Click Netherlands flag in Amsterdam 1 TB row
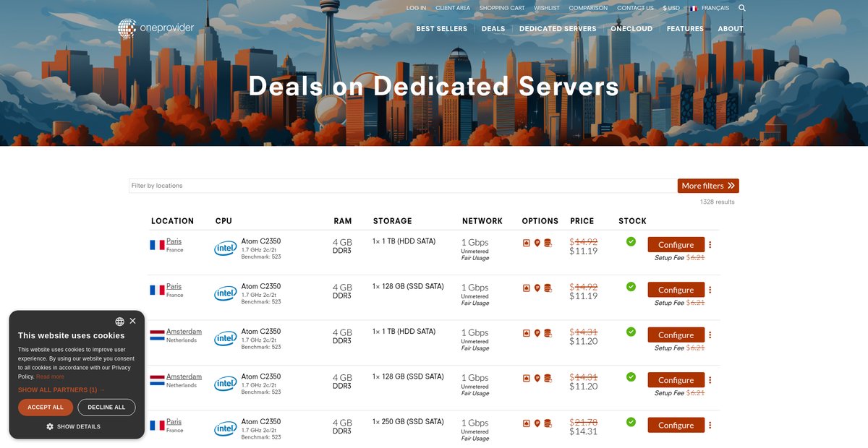Image resolution: width=868 pixels, height=448 pixels. point(157,335)
